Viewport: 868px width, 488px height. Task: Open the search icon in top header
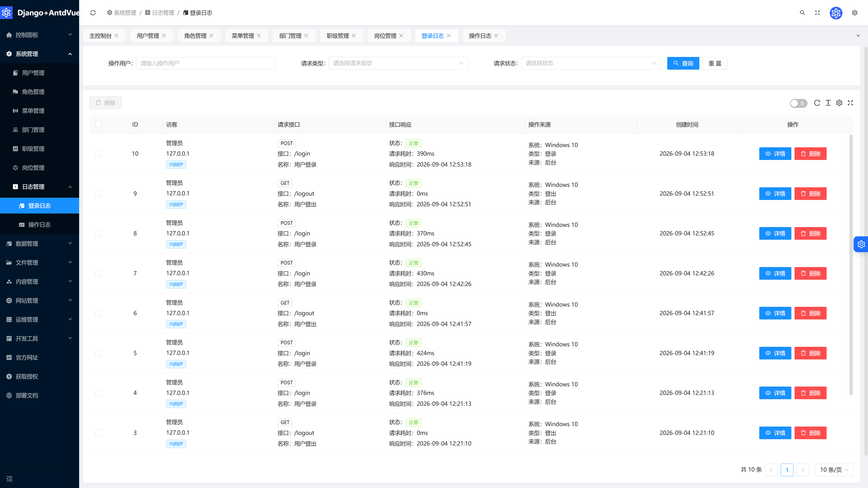[x=802, y=13]
